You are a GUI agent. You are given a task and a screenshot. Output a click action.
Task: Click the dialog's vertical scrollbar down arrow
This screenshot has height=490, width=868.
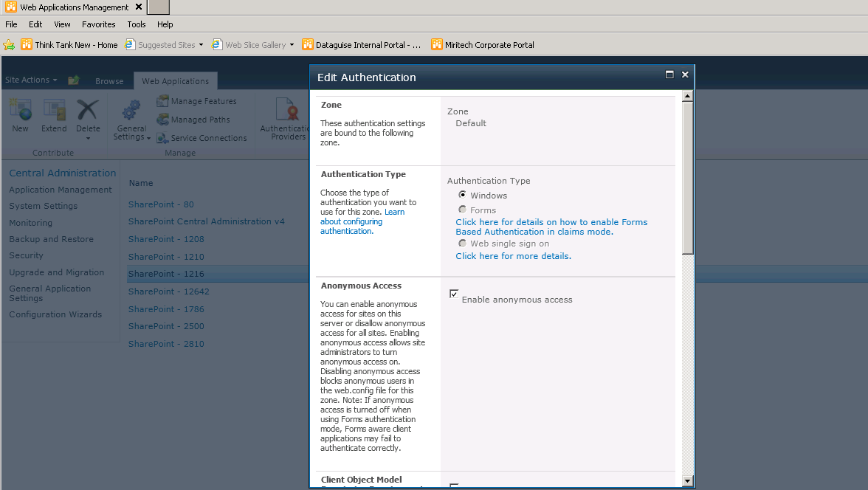688,481
